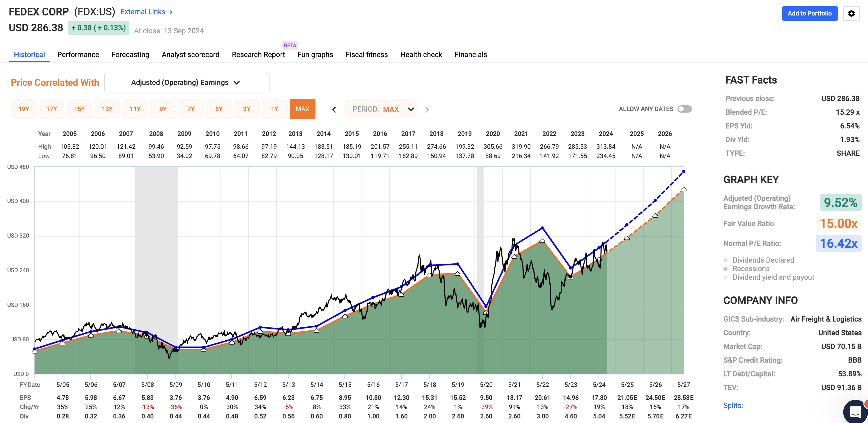
Task: Click the right arrow to shift period forward
Action: 427,109
